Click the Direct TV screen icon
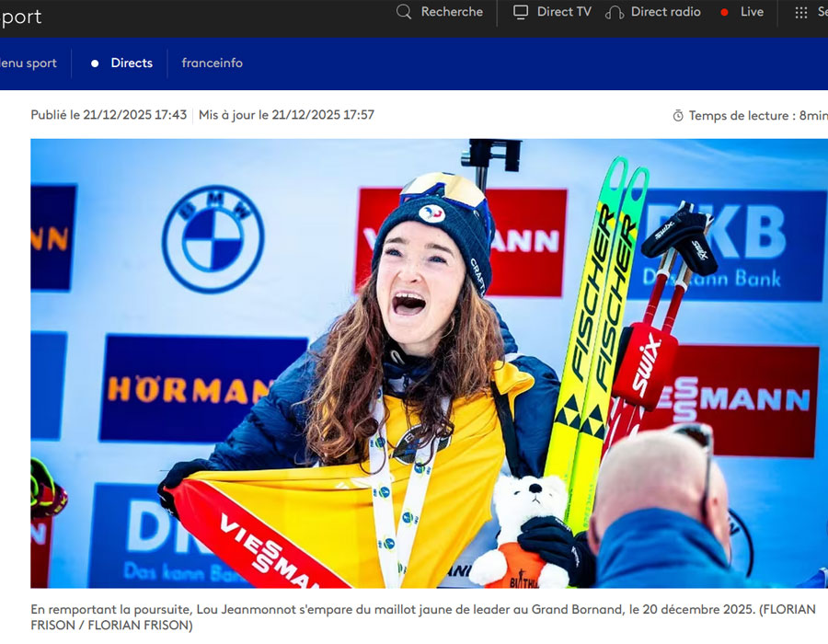This screenshot has height=644, width=828. coord(520,12)
